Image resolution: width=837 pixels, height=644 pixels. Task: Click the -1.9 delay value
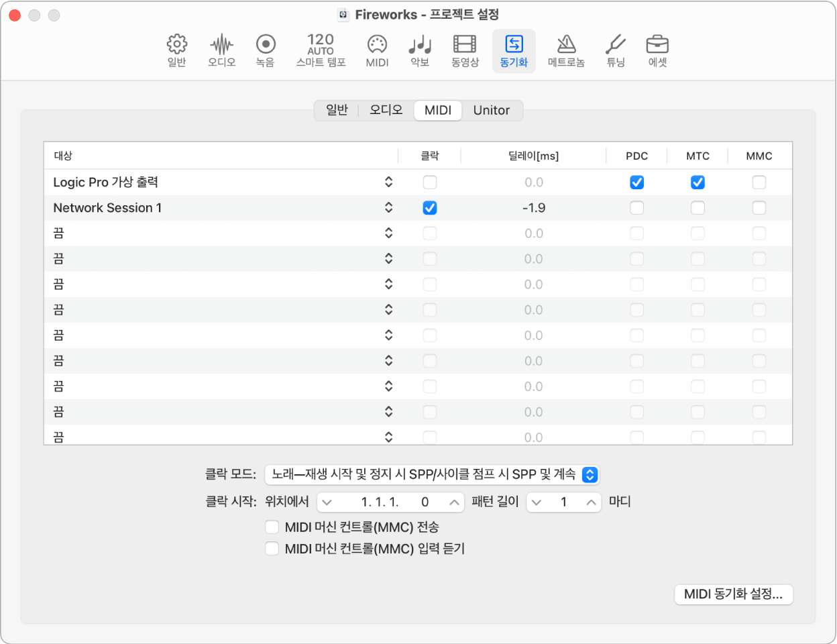click(534, 208)
